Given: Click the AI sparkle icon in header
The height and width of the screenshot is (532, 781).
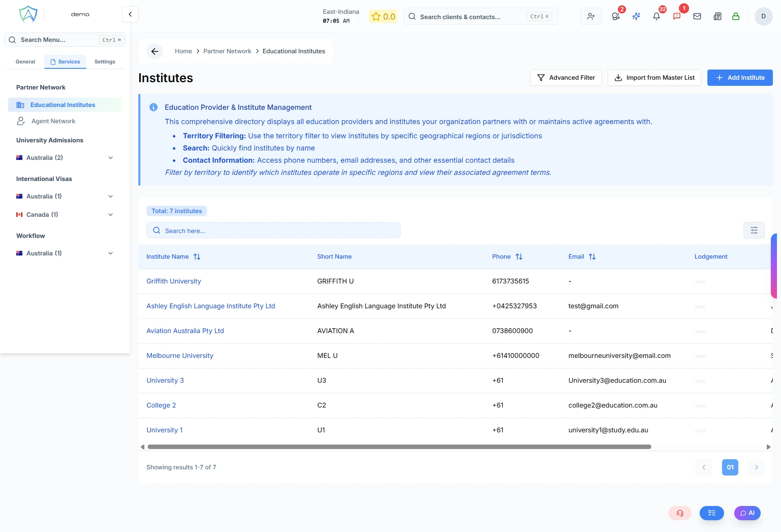Looking at the screenshot, I should click(636, 16).
